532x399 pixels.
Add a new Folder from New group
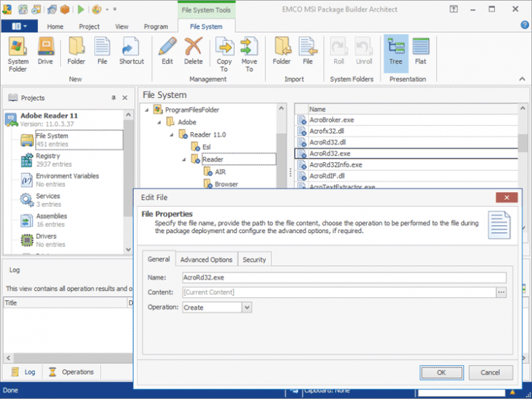click(x=76, y=51)
